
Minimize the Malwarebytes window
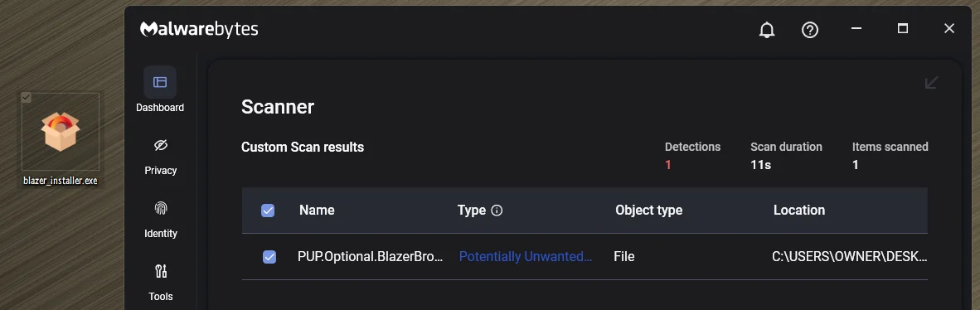click(x=856, y=29)
